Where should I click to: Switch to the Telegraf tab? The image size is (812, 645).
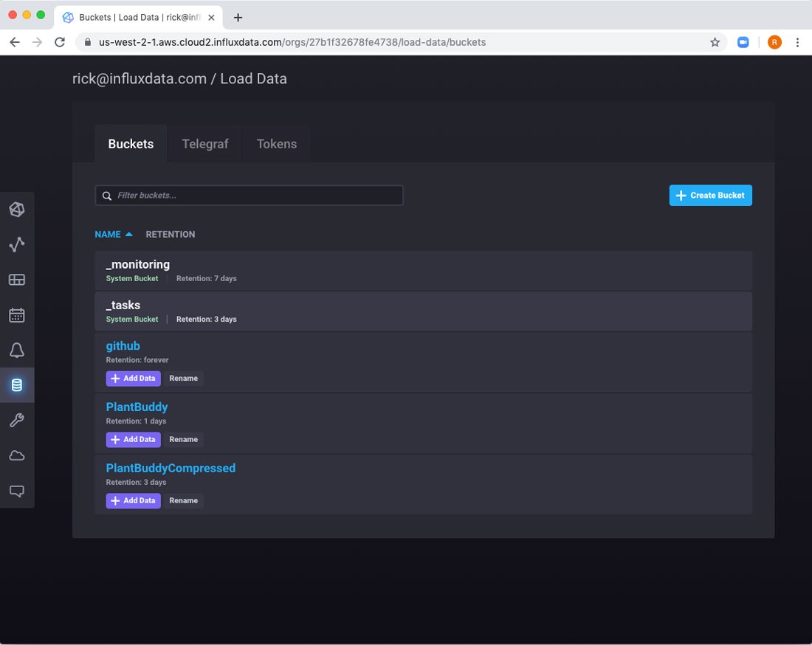[x=205, y=144]
